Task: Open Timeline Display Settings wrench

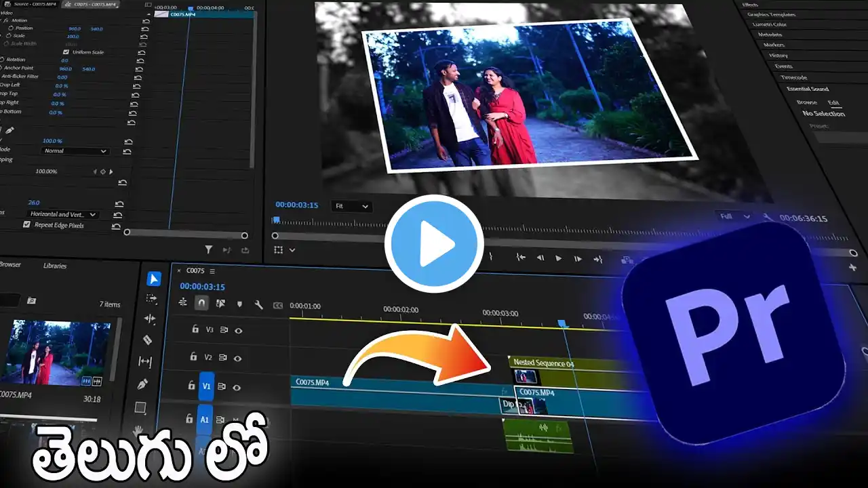Action: pos(258,305)
